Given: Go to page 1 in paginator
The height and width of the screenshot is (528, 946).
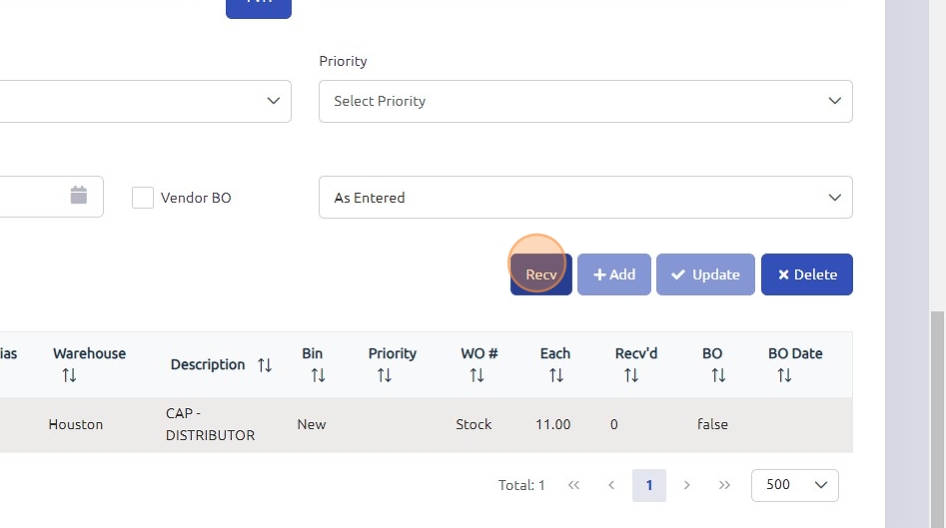Looking at the screenshot, I should [x=649, y=485].
